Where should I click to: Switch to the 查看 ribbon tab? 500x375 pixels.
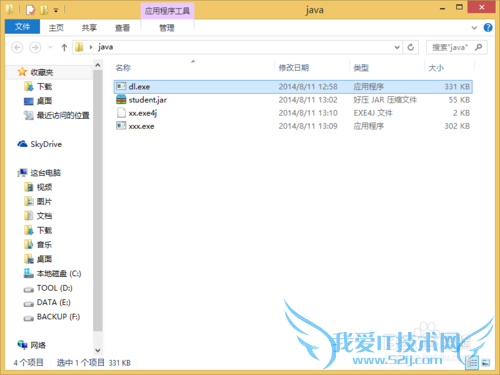[122, 28]
